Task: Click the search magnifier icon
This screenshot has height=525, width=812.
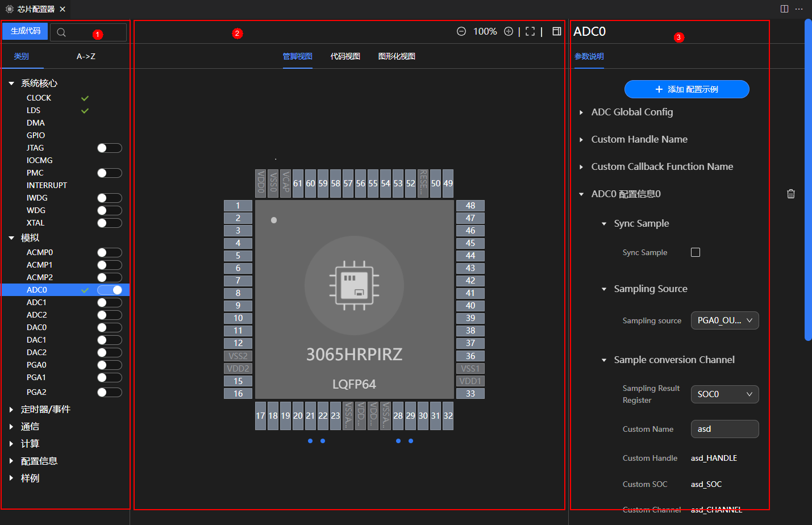Action: [61, 32]
